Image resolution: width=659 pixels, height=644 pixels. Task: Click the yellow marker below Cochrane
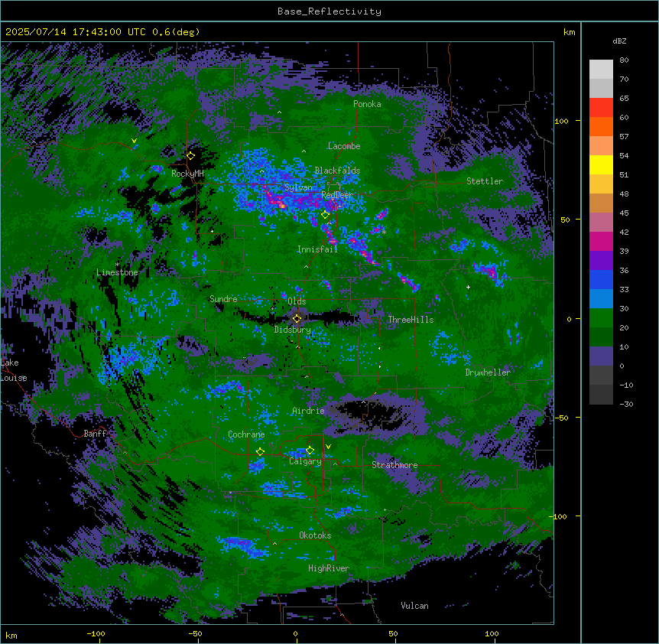tap(260, 452)
